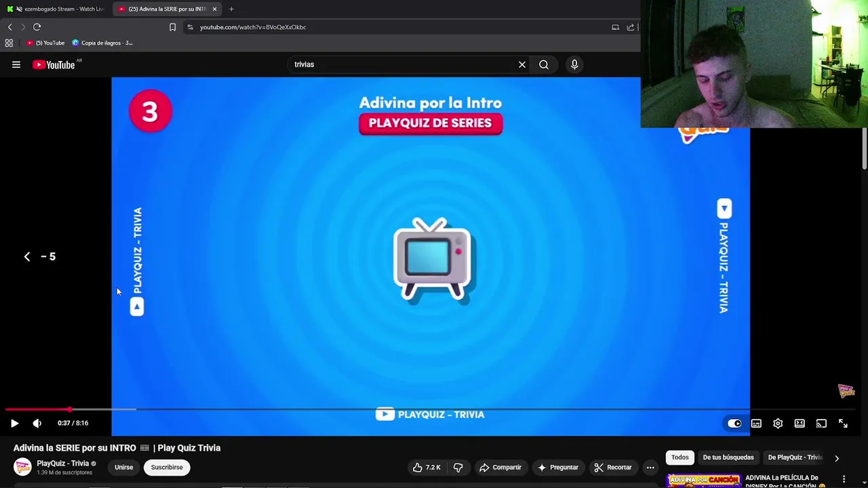Select the De PlayQuiz - Trivia chip

point(795,457)
